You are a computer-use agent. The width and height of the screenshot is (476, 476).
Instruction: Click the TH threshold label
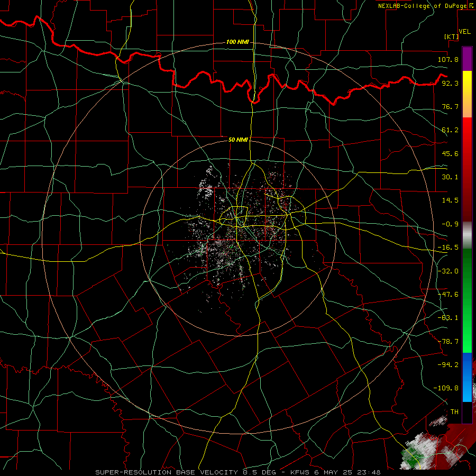(x=454, y=412)
